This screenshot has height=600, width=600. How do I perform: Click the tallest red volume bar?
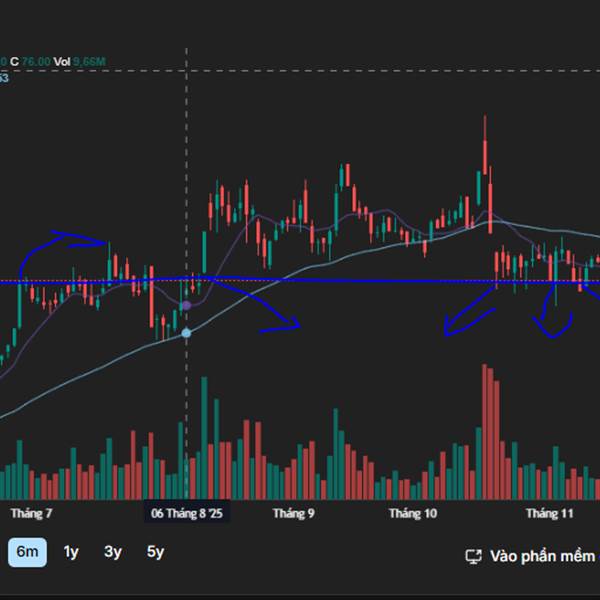click(x=485, y=430)
